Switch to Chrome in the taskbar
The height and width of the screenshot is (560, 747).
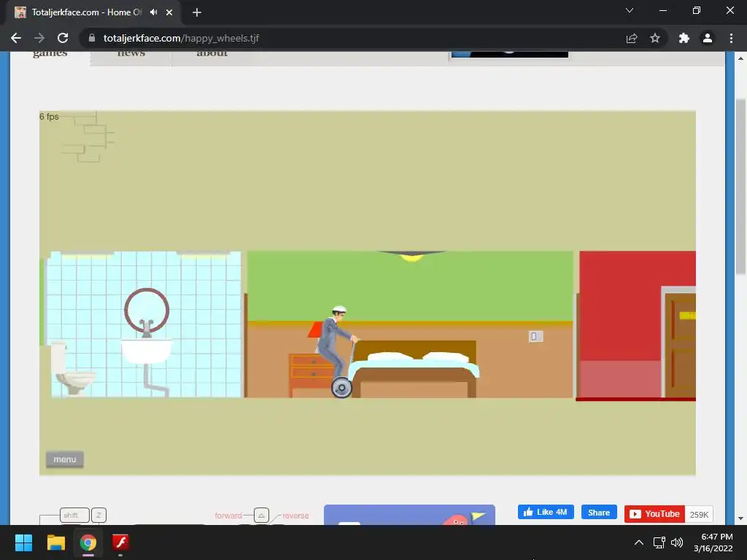click(x=88, y=542)
